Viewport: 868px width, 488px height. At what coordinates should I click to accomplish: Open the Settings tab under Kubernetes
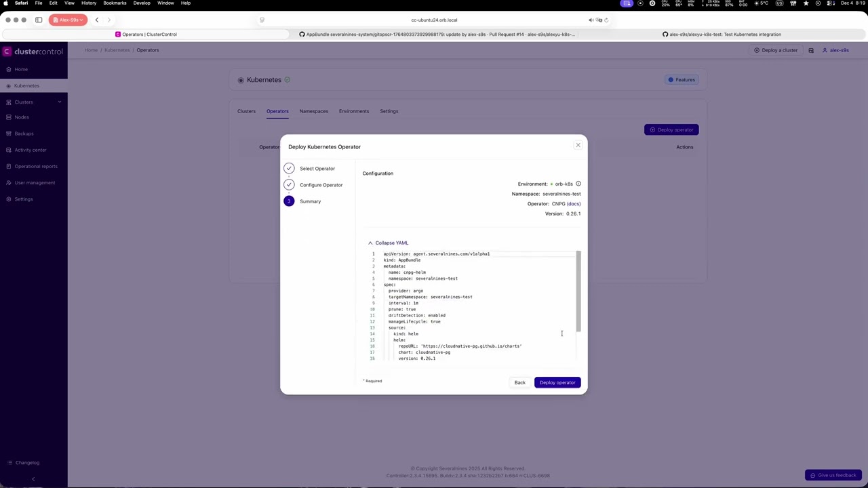click(389, 111)
